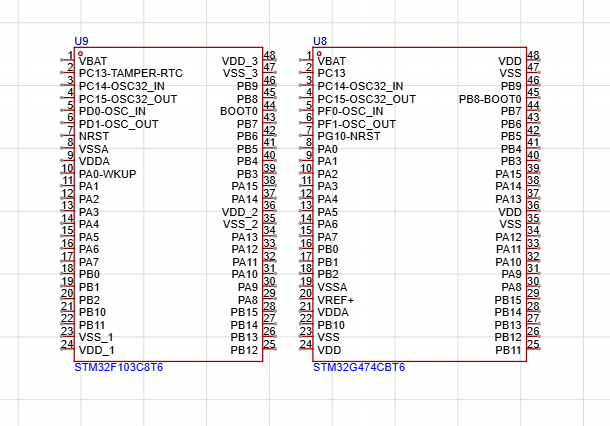Select pin number 24 on U8
The image size is (610, 426).
tap(306, 344)
